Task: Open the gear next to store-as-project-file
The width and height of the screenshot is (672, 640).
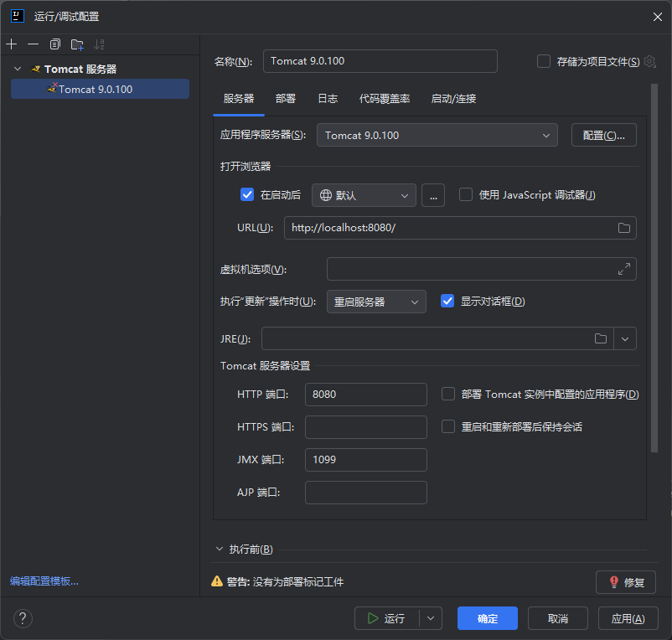Action: (649, 62)
